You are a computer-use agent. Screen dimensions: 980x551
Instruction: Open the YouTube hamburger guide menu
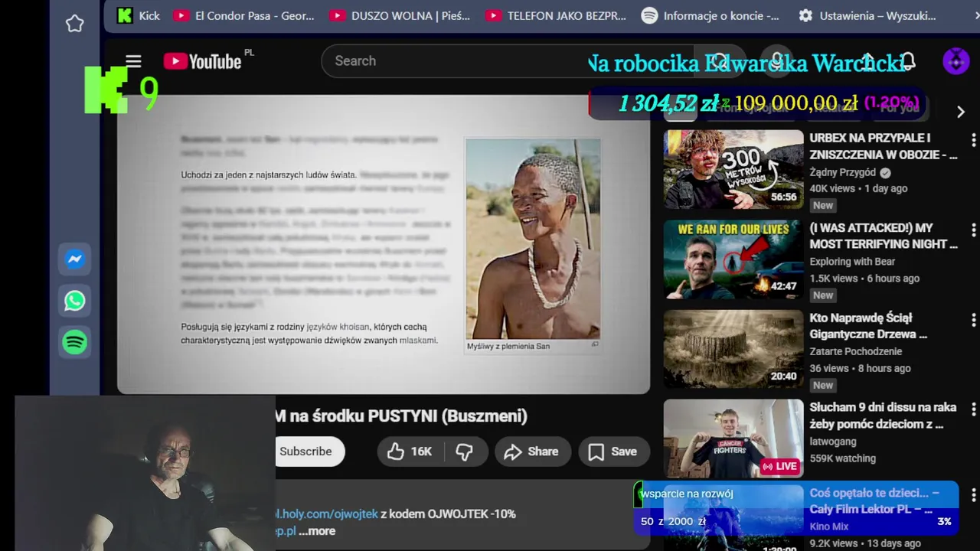(x=133, y=61)
